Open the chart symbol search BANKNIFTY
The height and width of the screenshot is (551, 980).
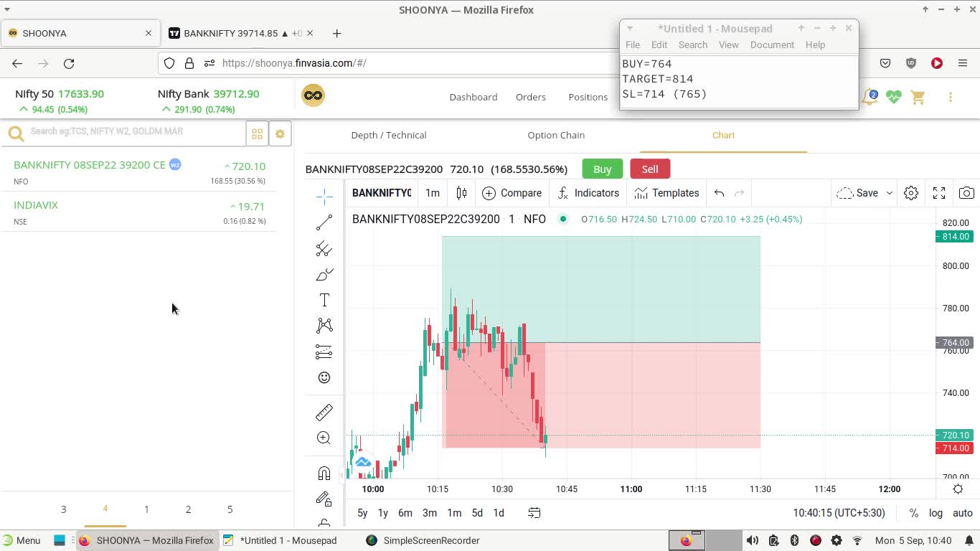click(382, 193)
